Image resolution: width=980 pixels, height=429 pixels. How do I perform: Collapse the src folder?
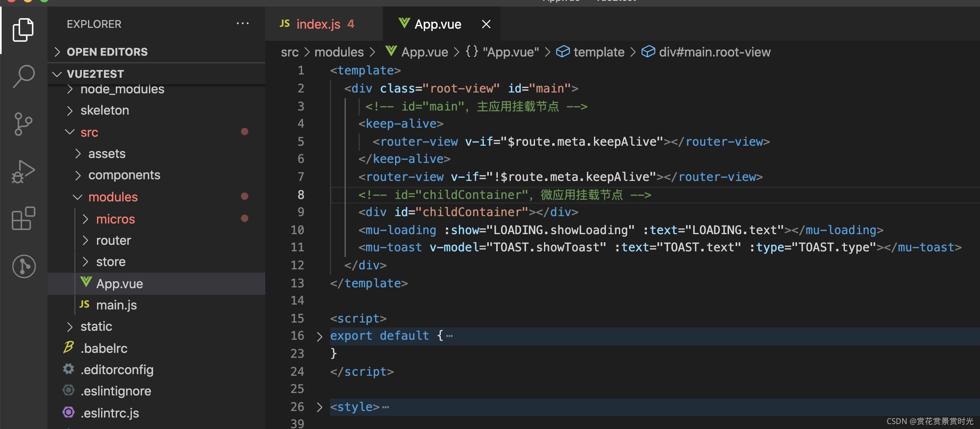(156, 132)
